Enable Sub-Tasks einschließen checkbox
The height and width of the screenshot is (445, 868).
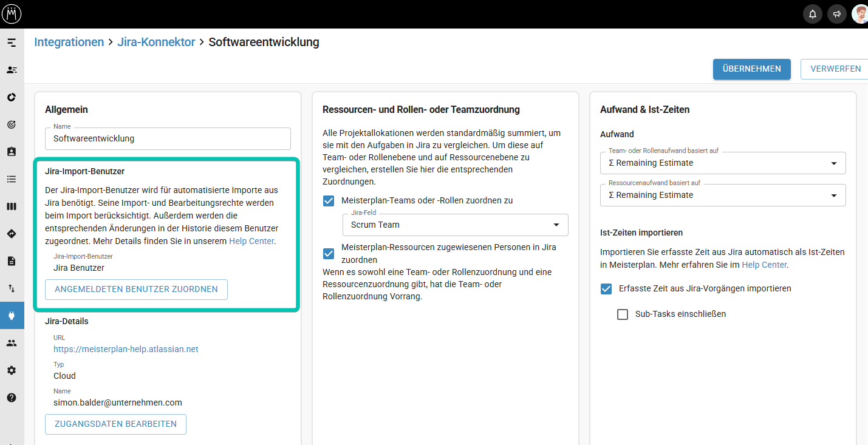[x=623, y=314]
